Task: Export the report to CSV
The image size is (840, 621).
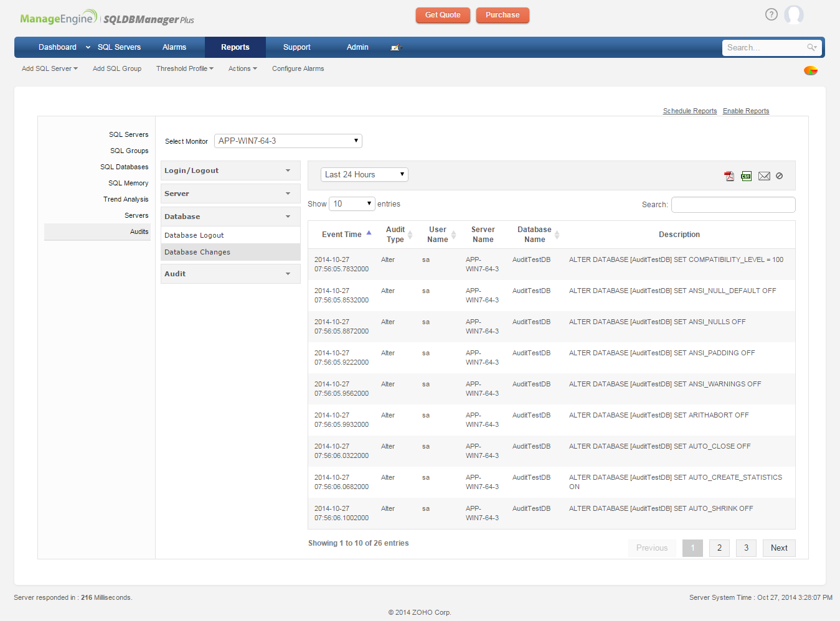Action: (747, 176)
